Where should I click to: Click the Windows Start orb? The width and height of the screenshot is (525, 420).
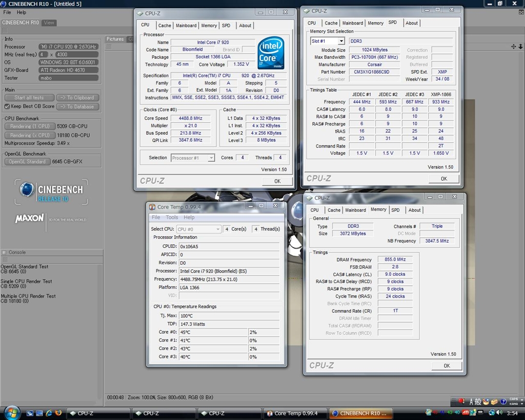pyautogui.click(x=11, y=412)
